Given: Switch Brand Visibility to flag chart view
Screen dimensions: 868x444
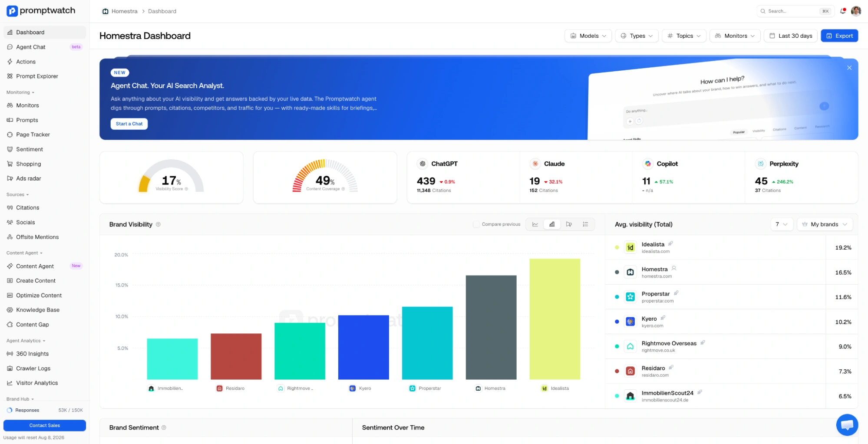Looking at the screenshot, I should (x=569, y=224).
